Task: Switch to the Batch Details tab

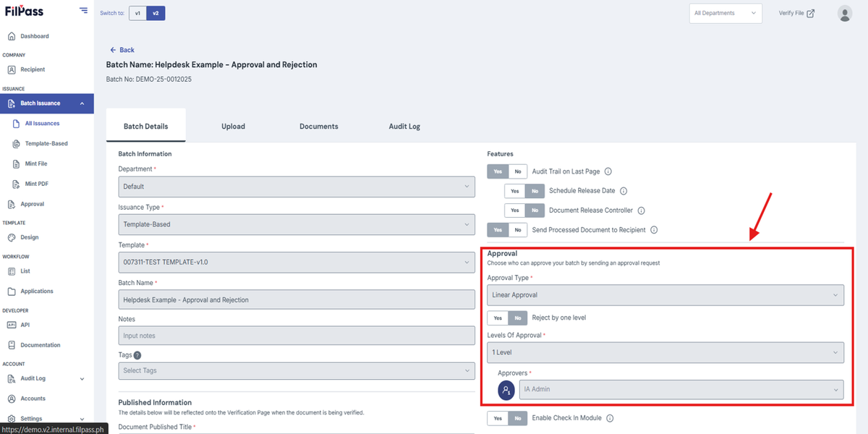Action: click(x=145, y=126)
